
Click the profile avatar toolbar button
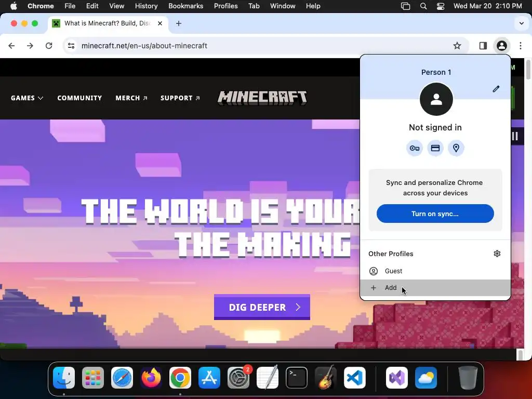point(502,46)
